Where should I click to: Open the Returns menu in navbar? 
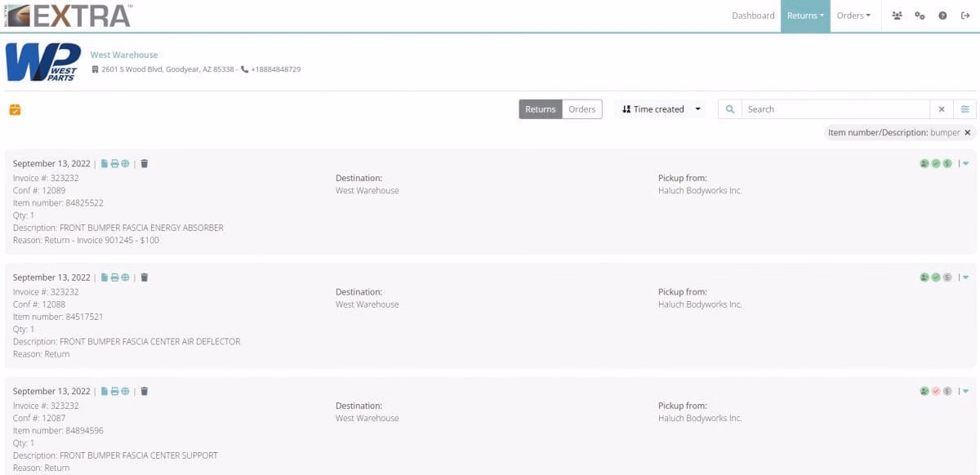pos(805,16)
